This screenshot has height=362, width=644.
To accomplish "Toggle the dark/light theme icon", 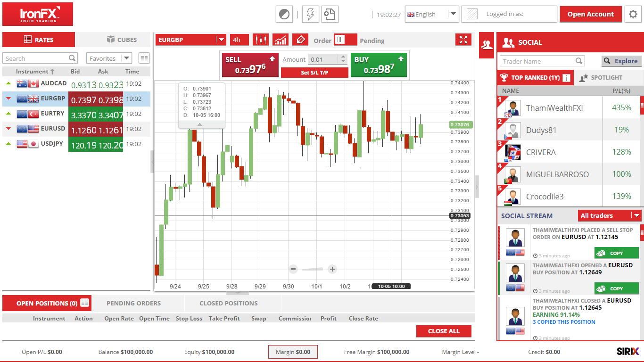I will (284, 14).
